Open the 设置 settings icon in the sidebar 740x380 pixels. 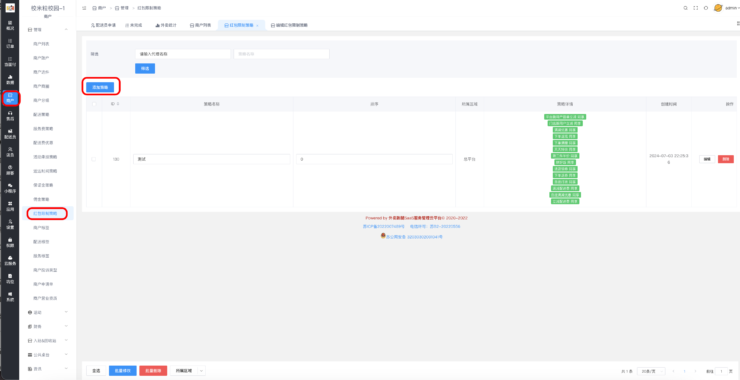pos(10,224)
